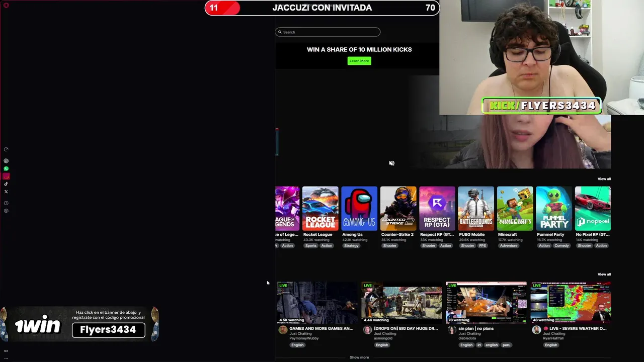
Task: Select the Sports tag under Rocket League
Action: point(311,246)
